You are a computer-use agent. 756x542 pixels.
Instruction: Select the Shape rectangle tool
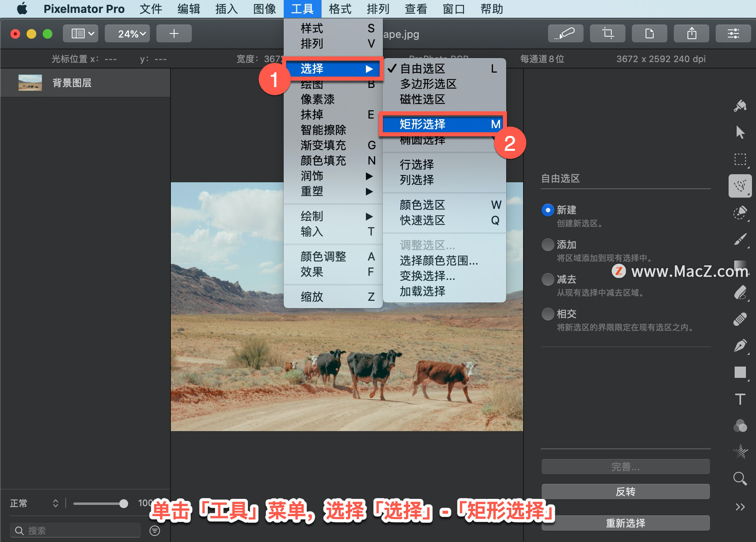pos(740,372)
